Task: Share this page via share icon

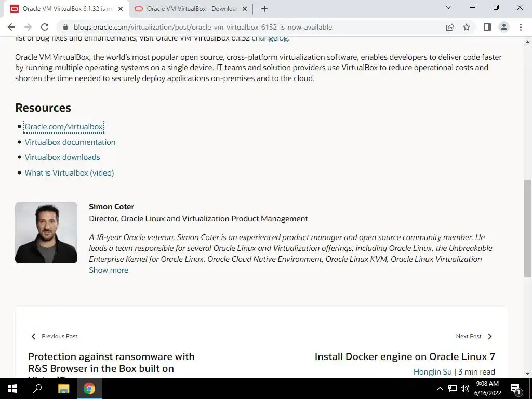Action: [x=450, y=27]
